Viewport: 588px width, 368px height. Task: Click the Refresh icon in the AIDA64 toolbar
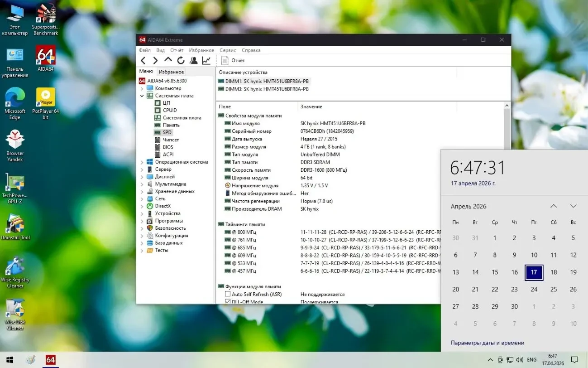(181, 60)
